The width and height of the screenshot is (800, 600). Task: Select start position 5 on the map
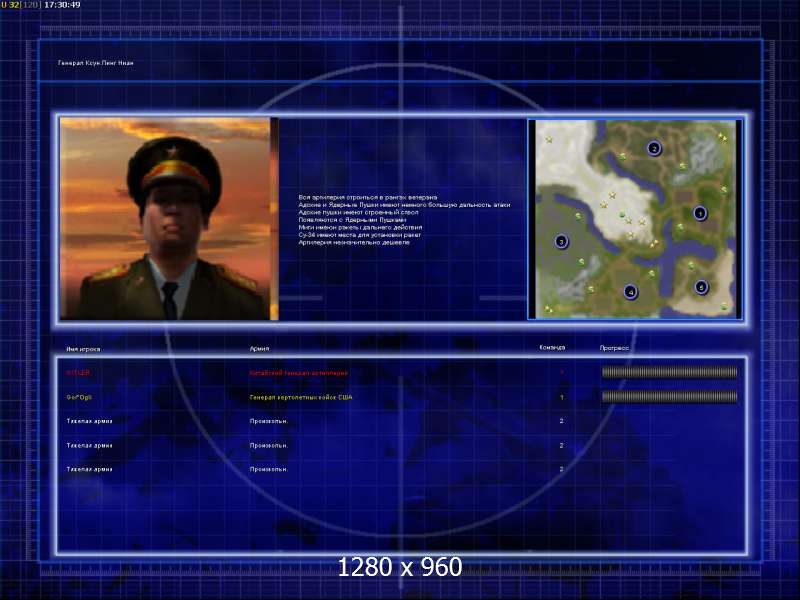(702, 287)
